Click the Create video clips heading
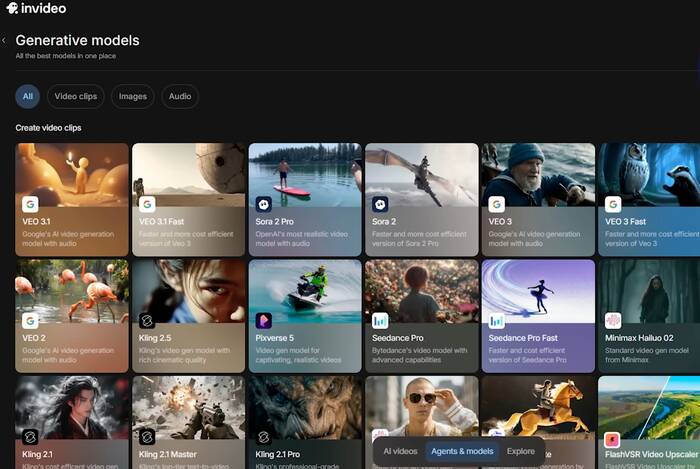The image size is (700, 469). click(48, 128)
